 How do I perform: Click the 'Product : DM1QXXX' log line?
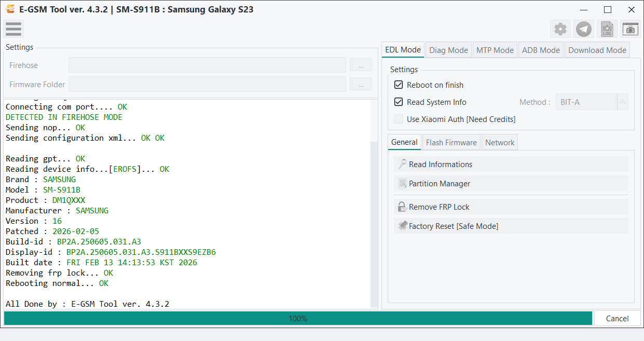45,200
